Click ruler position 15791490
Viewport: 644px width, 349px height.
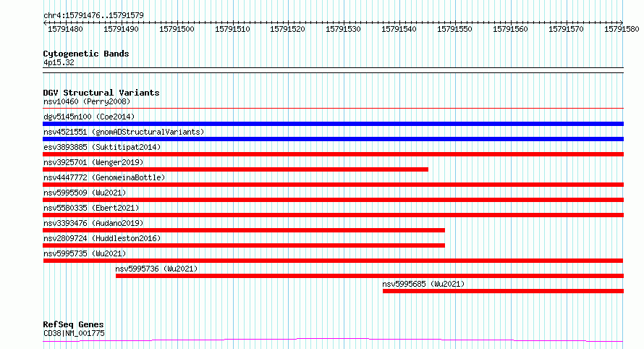coord(121,29)
